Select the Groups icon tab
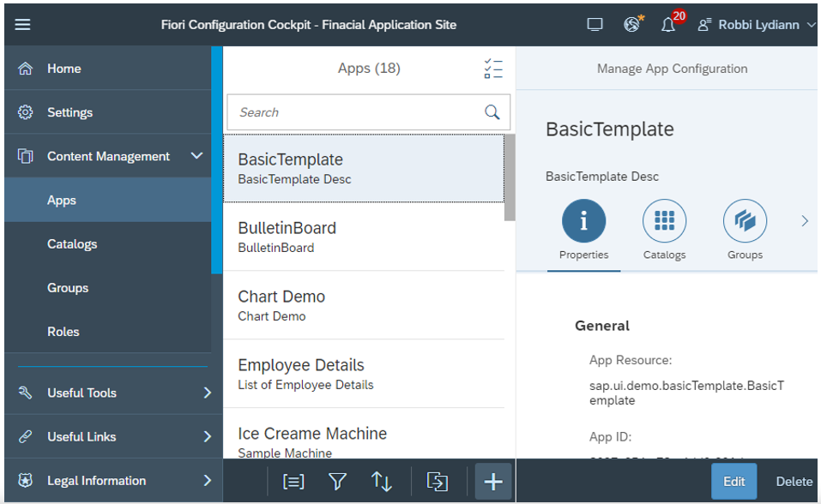Screen dimensions: 821x504 click(746, 221)
